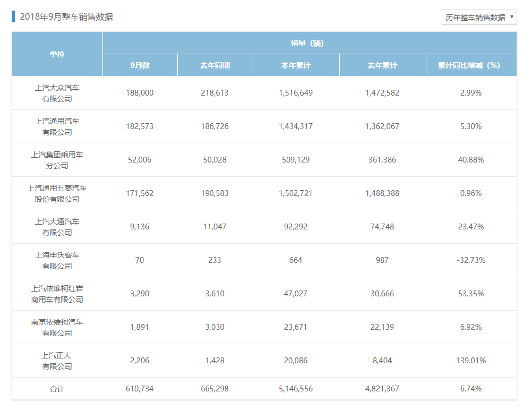Click the 664 cell
Viewport: 532px width, 410px height.
pos(296,260)
